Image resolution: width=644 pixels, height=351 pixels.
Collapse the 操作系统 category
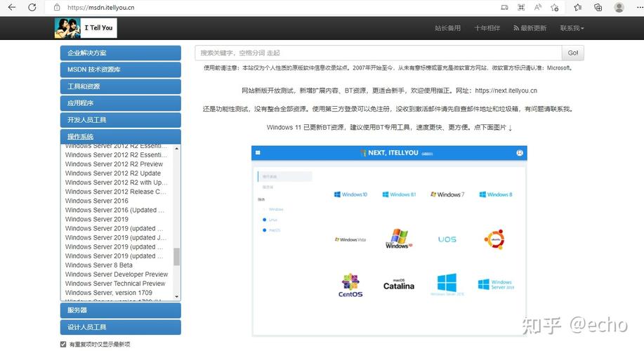(120, 136)
